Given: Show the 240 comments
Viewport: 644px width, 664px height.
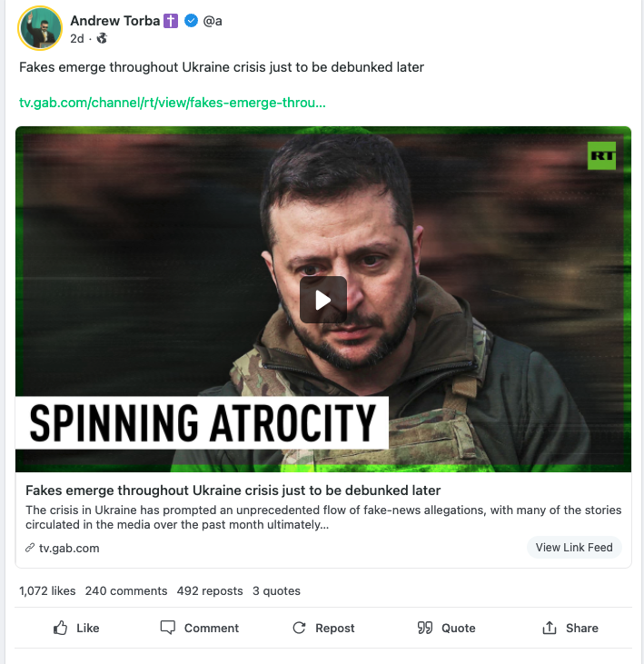Looking at the screenshot, I should point(126,590).
